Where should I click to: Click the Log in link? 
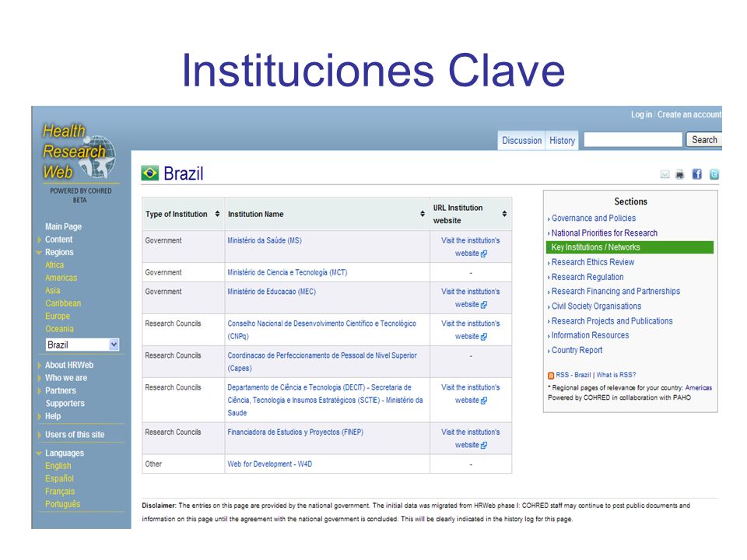[x=641, y=115]
